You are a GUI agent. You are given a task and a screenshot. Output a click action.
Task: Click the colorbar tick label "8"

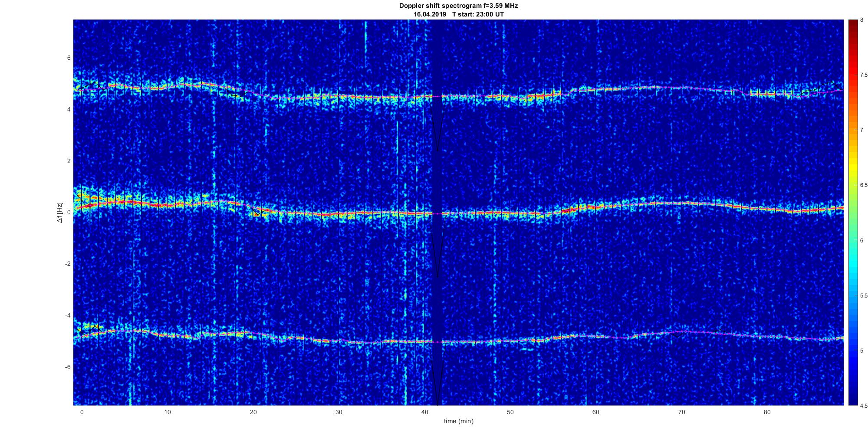pos(861,20)
